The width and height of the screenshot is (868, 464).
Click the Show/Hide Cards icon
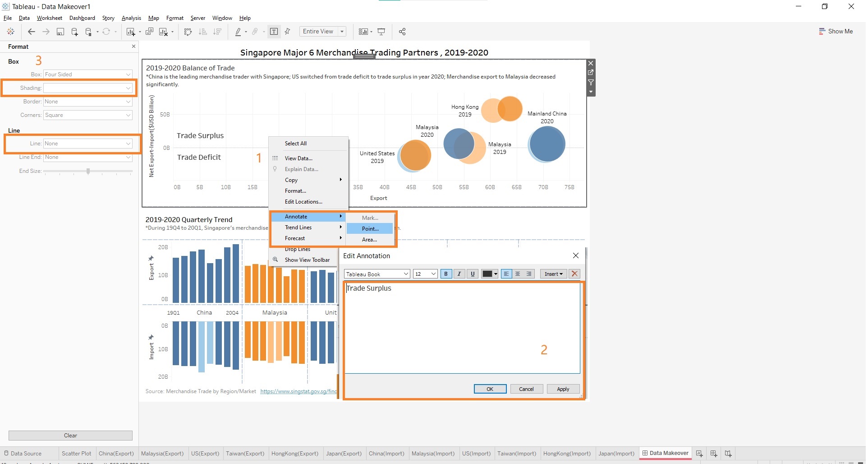[x=363, y=32]
